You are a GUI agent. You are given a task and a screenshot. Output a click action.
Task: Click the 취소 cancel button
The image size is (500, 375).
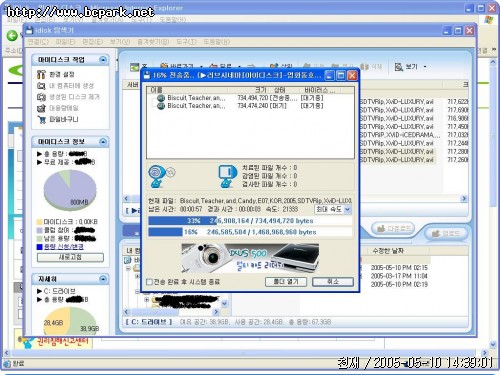tap(333, 282)
